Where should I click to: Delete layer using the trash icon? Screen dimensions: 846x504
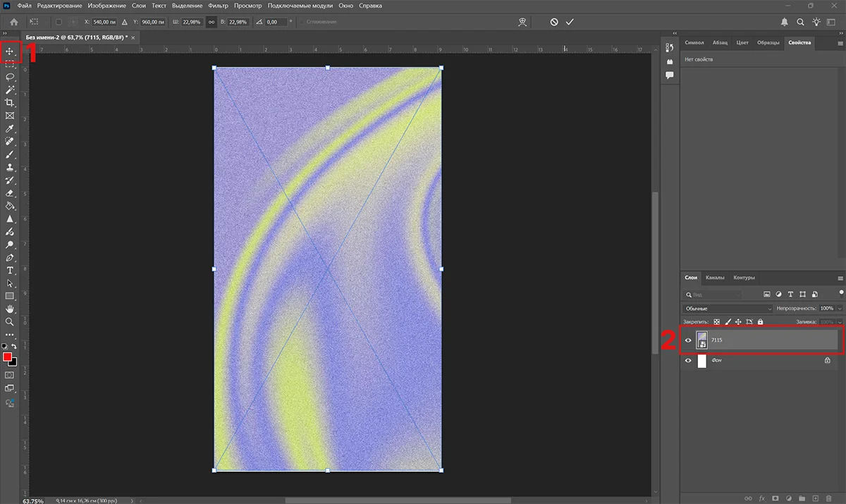(828, 498)
